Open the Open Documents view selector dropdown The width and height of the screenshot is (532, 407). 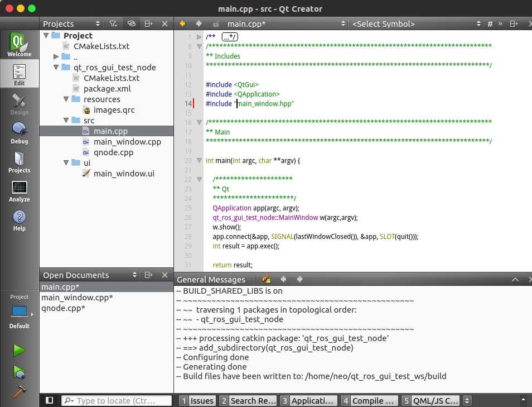[x=90, y=275]
